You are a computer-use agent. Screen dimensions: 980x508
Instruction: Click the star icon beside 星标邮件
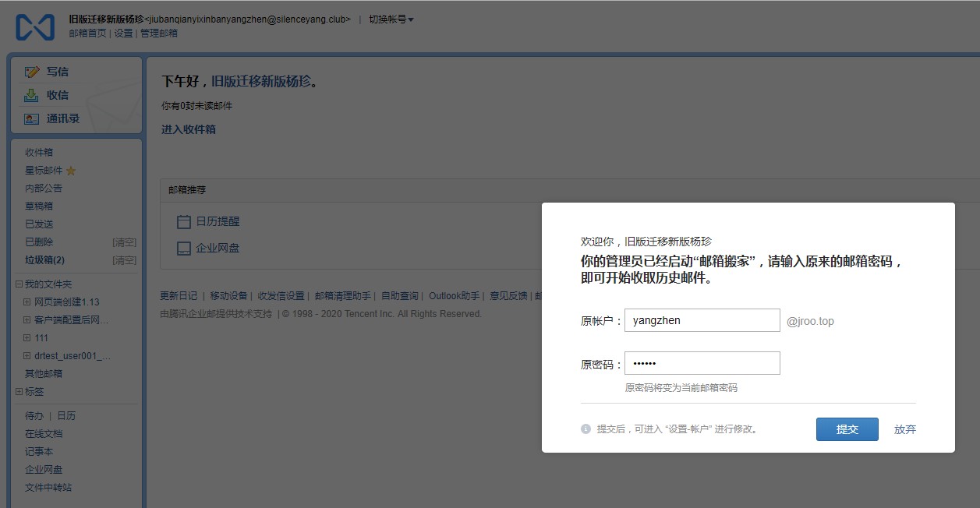(71, 171)
